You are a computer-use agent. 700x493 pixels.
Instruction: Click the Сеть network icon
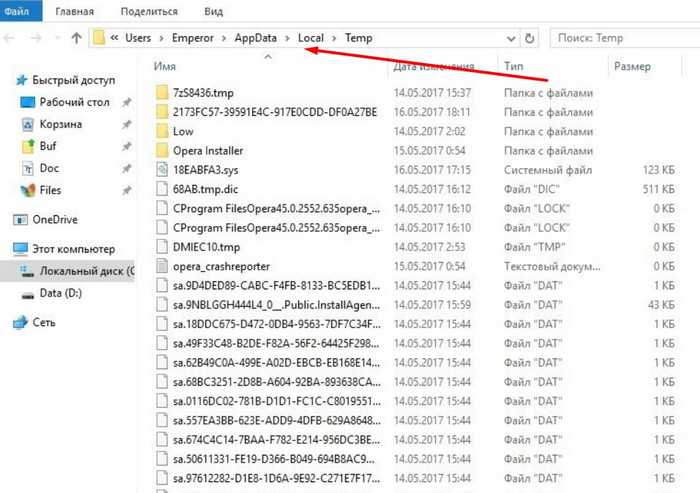[x=21, y=322]
